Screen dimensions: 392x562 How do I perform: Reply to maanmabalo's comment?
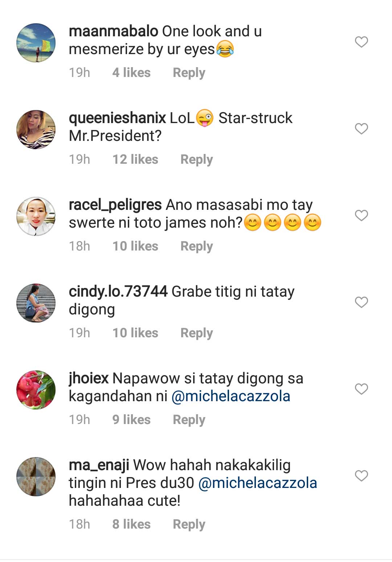click(189, 73)
